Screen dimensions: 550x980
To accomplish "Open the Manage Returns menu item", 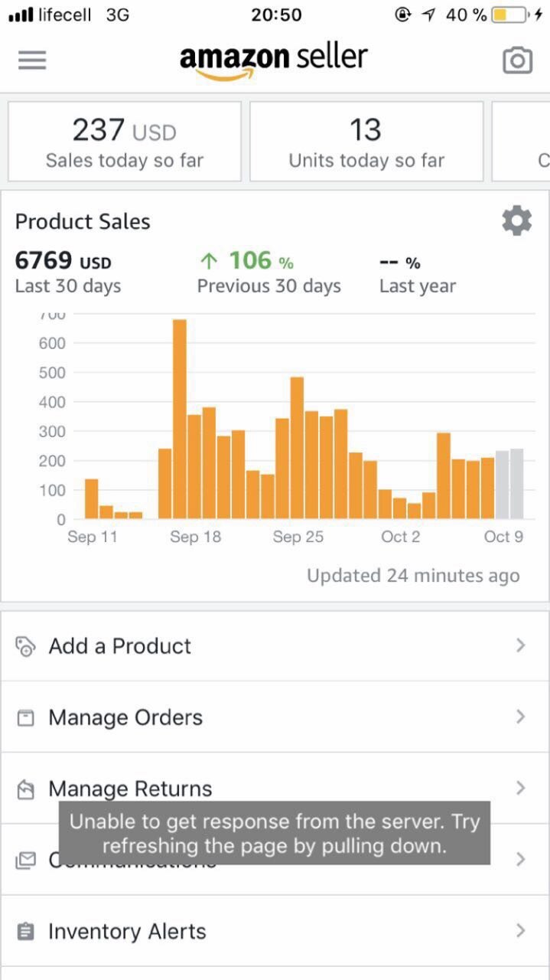I will point(130,788).
